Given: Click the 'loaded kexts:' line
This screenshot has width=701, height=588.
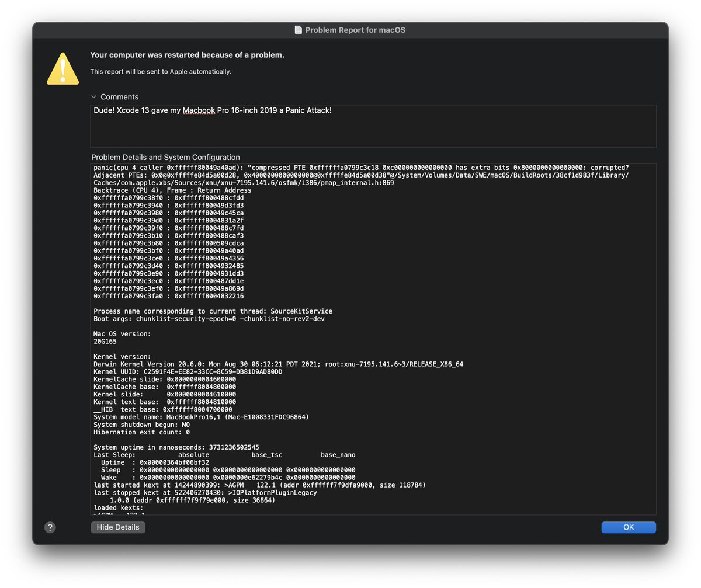Looking at the screenshot, I should click(119, 509).
